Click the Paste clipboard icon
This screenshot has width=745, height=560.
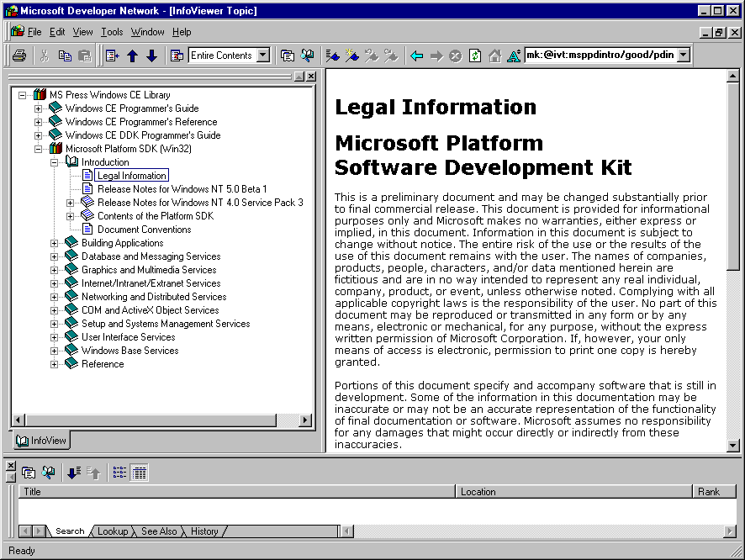[x=85, y=55]
